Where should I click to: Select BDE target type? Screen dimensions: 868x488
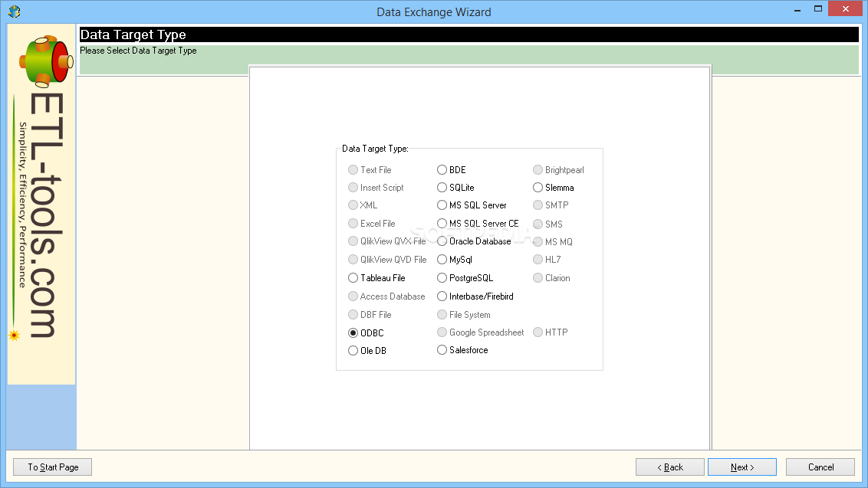coord(451,170)
